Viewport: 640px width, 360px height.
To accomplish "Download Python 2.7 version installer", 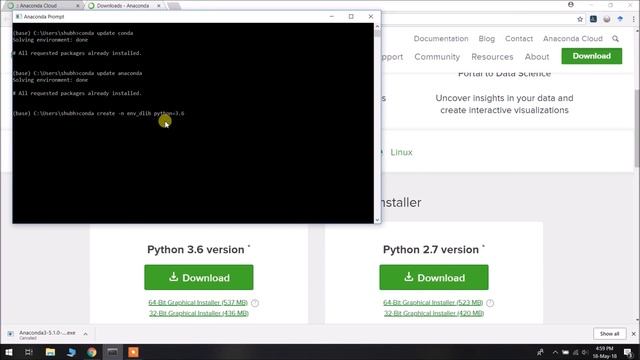I will tap(433, 278).
